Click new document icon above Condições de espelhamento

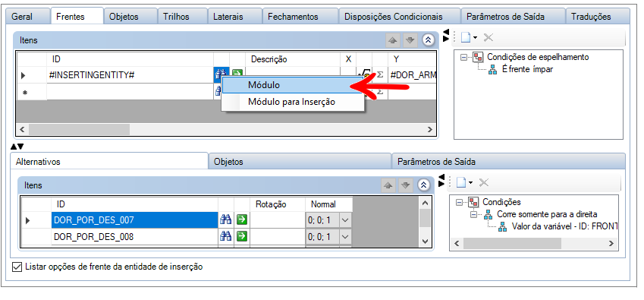[x=465, y=37]
